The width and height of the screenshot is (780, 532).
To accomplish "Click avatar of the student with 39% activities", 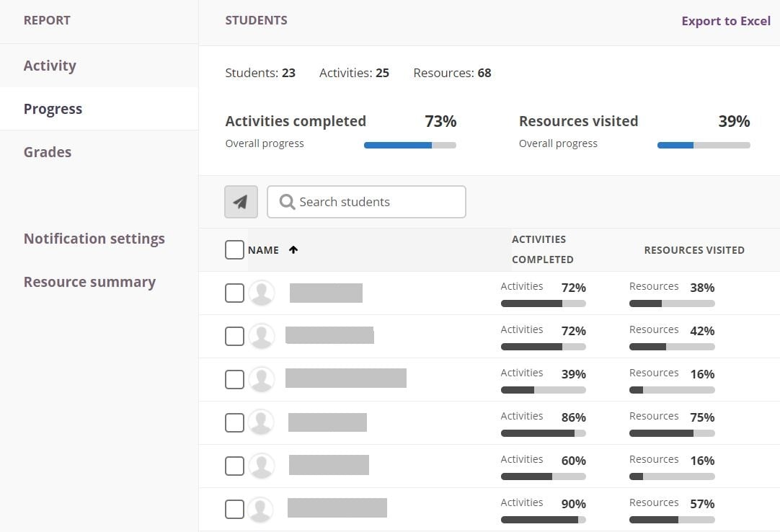I will point(261,380).
